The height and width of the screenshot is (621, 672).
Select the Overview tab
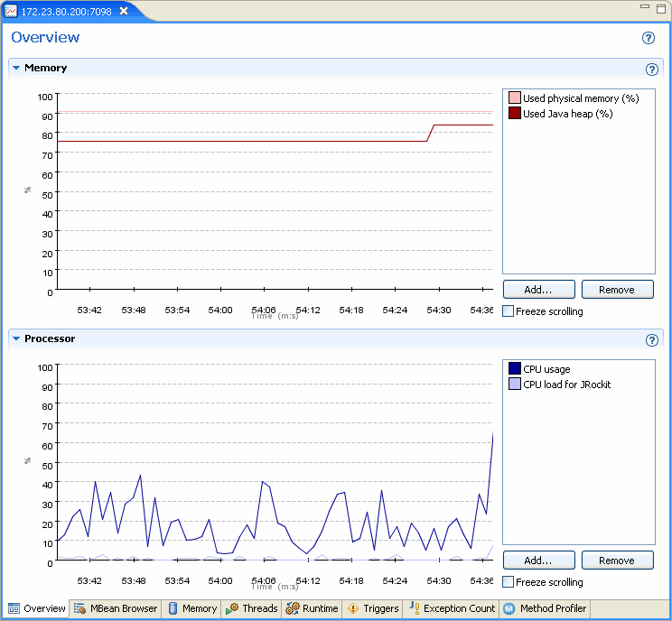tap(37, 608)
